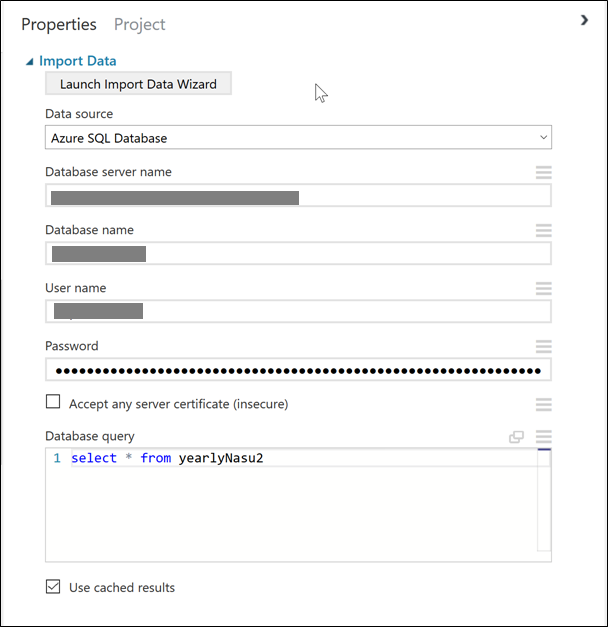This screenshot has width=608, height=627.
Task: Click the query editor vertical scrollbar
Action: [x=543, y=500]
